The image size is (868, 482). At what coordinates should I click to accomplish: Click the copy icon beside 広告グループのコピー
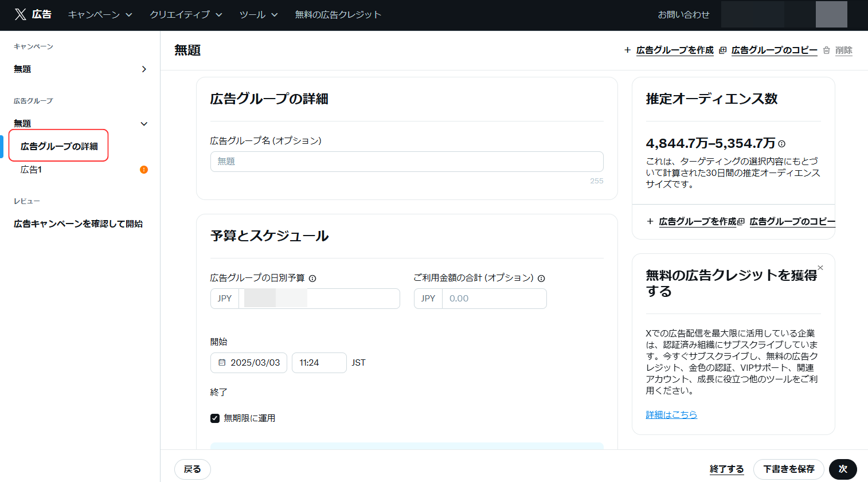click(722, 50)
